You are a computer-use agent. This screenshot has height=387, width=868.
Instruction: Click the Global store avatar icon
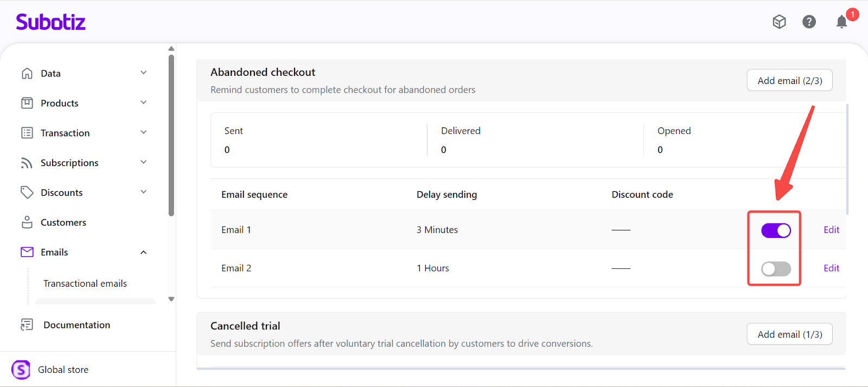(21, 370)
